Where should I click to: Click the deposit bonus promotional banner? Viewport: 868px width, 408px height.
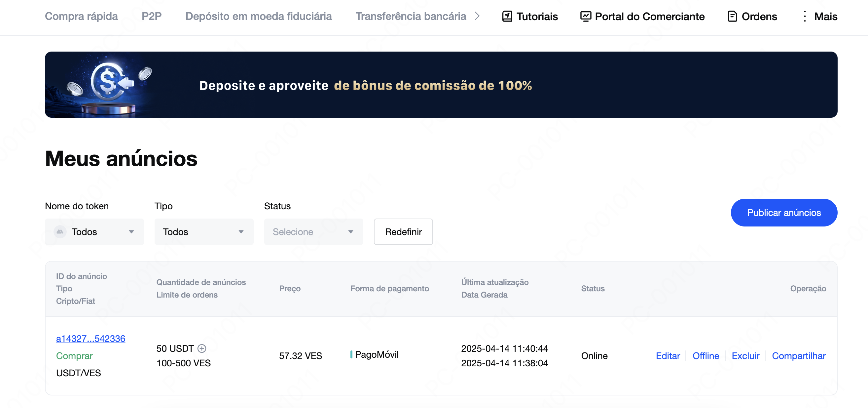(441, 85)
